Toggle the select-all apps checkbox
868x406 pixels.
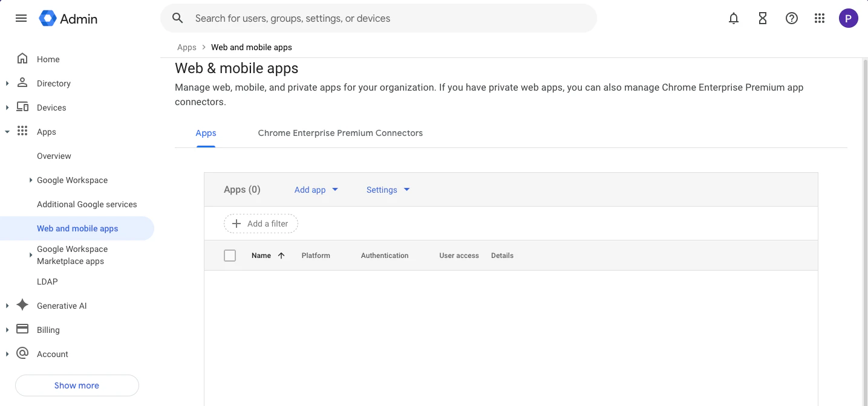coord(230,255)
